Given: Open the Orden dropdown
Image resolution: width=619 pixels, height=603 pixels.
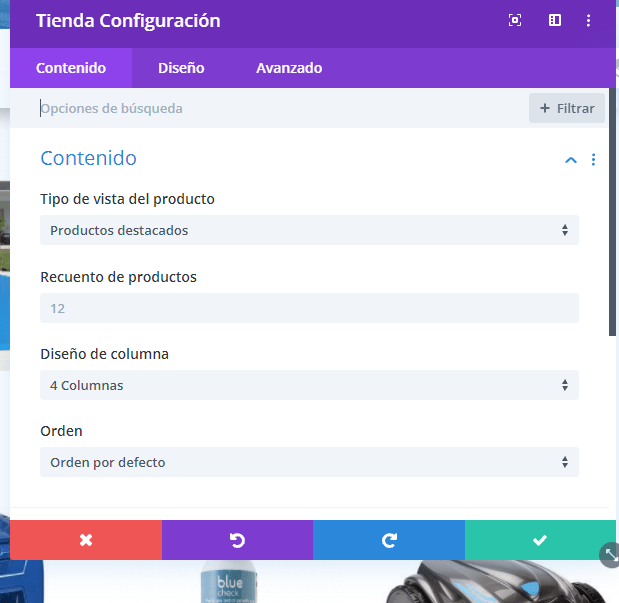Looking at the screenshot, I should coord(310,462).
